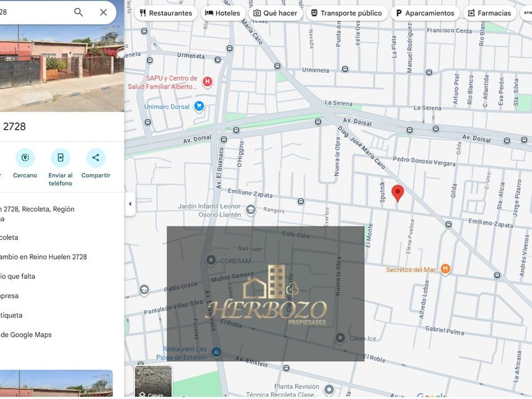This screenshot has width=532, height=399.
Task: Click the '2728' place title
Action: click(13, 127)
